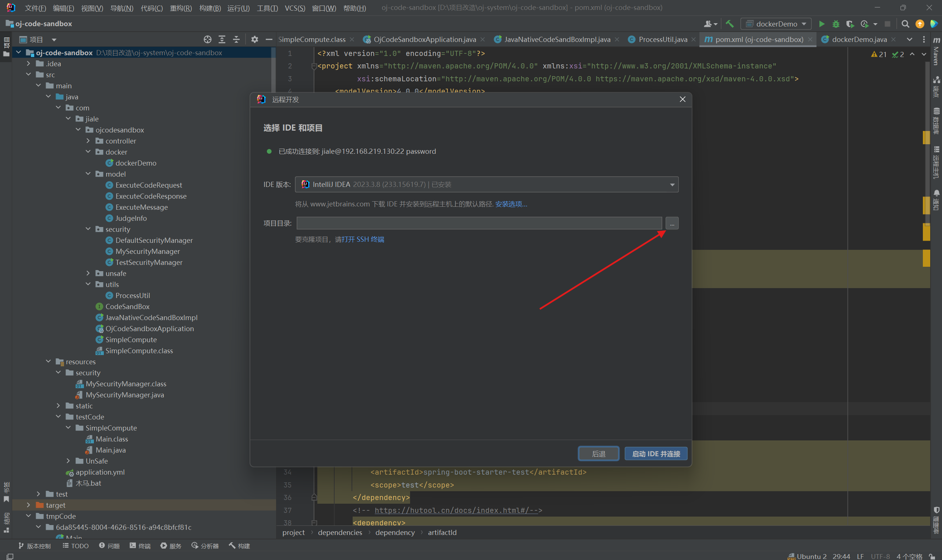Expand the target folder

coord(28,505)
